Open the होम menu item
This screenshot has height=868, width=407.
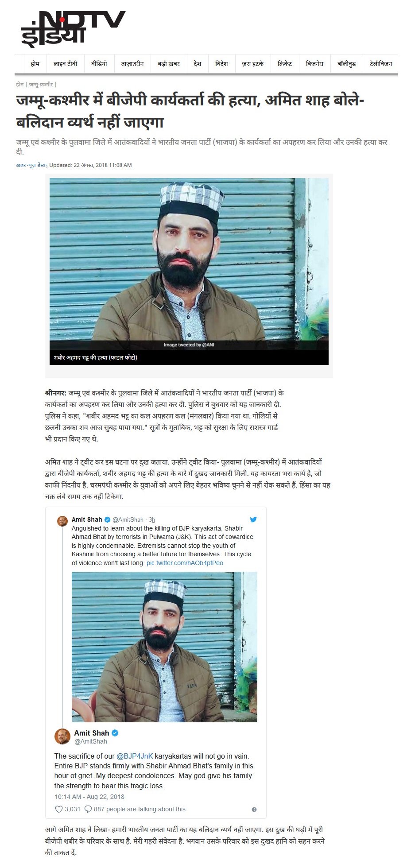coord(35,64)
